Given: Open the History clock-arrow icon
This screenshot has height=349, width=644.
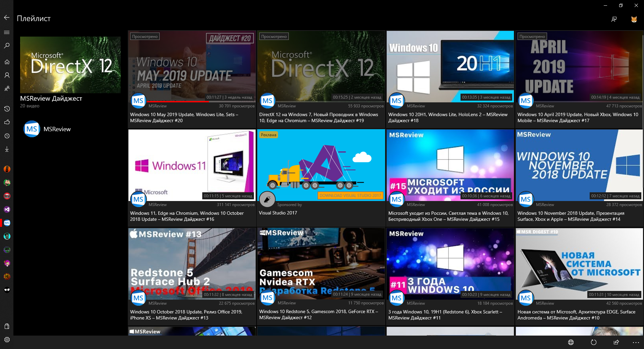Looking at the screenshot, I should click(x=7, y=109).
